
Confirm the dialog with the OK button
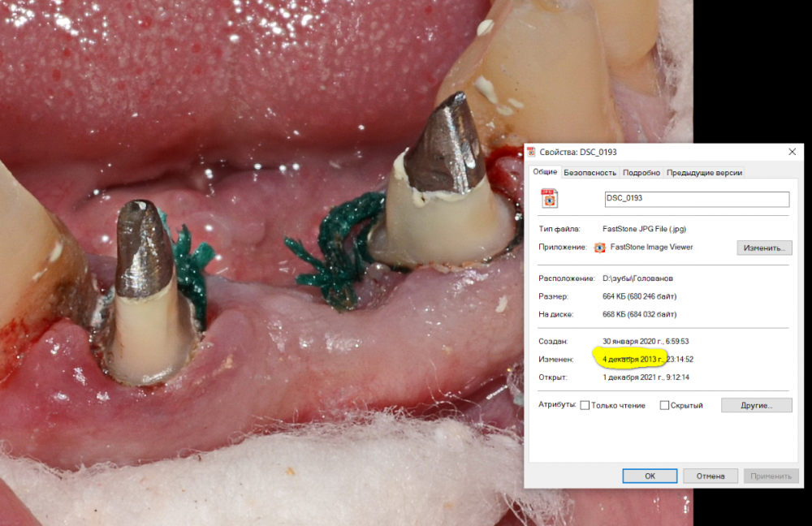coord(650,476)
